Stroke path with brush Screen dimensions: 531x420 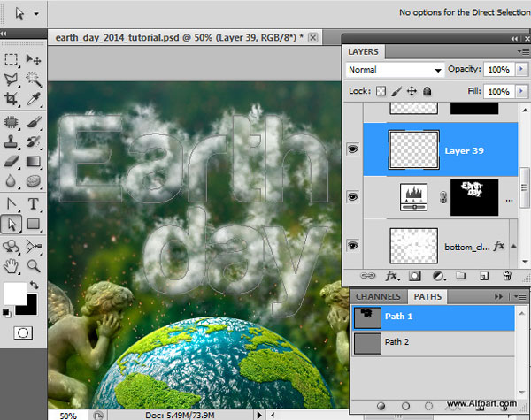click(x=405, y=406)
